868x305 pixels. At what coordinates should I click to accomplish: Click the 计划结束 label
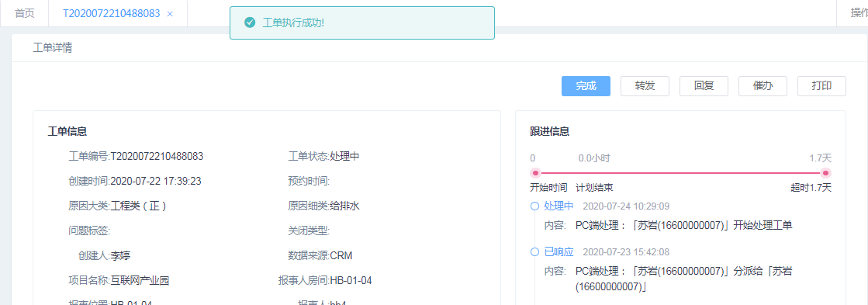click(x=594, y=188)
